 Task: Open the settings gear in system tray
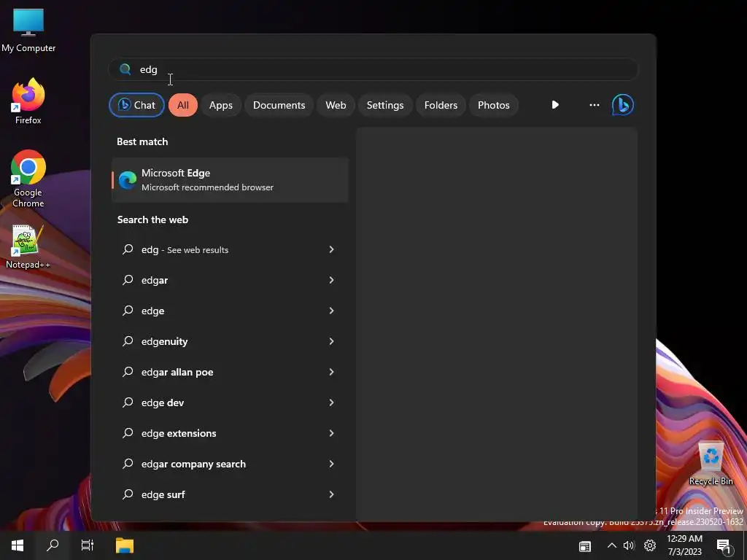(650, 545)
